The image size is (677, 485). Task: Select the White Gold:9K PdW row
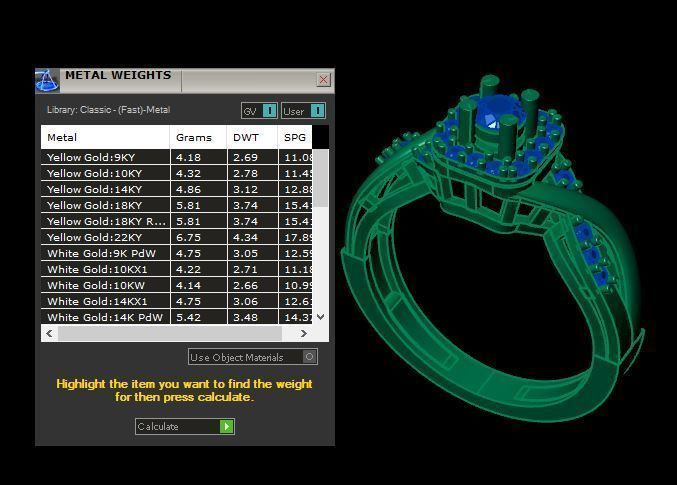pyautogui.click(x=177, y=253)
